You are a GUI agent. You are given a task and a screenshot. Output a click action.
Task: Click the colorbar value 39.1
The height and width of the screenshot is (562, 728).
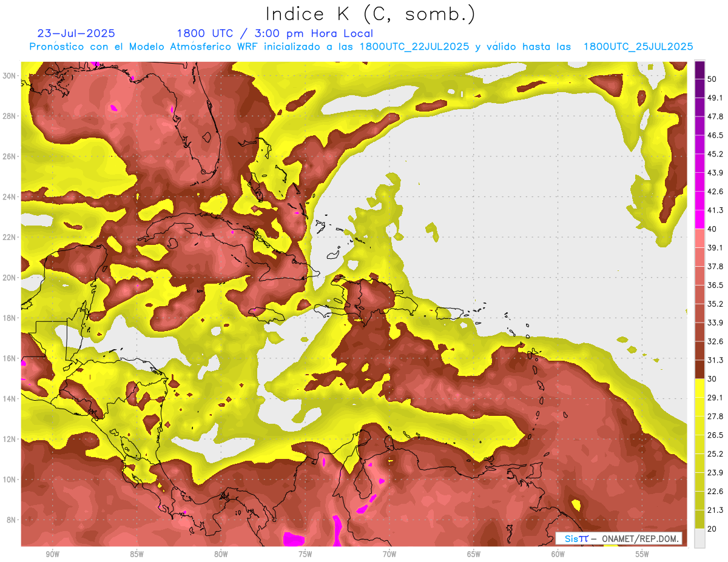tap(715, 247)
